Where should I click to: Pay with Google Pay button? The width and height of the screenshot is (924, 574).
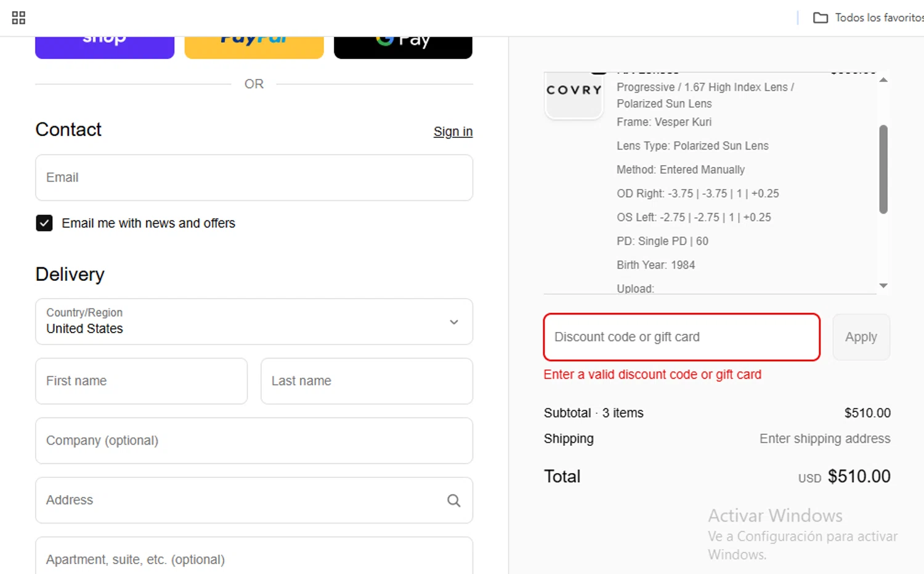coord(403,47)
